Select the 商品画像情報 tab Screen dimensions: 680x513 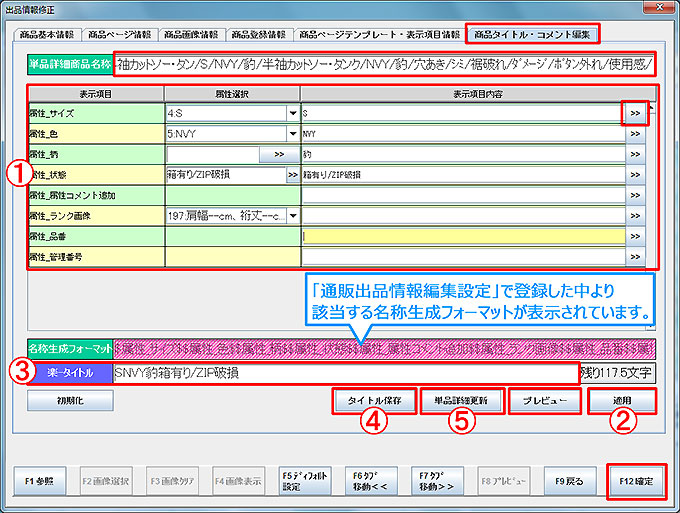click(x=191, y=35)
